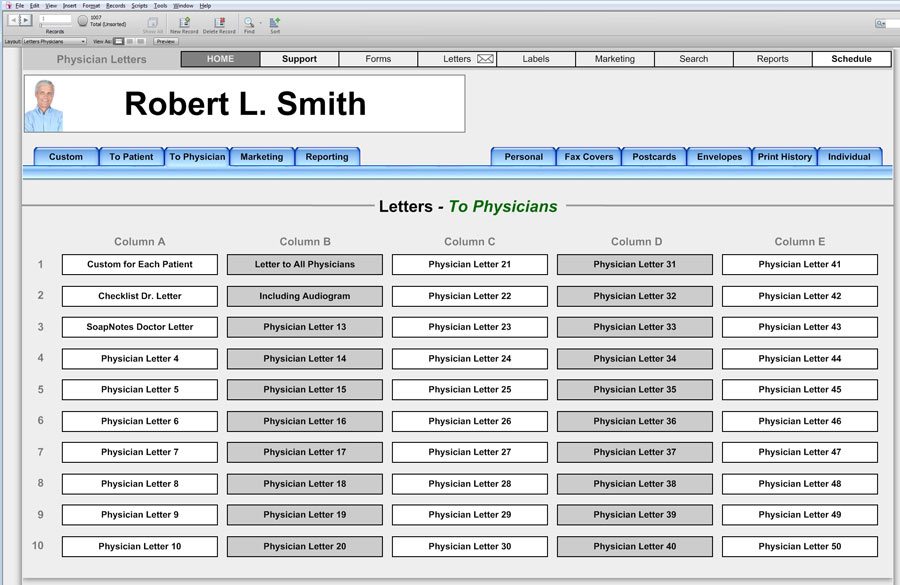Click the FileMaker app icon in title bar
Image resolution: width=900 pixels, height=585 pixels.
[x=8, y=5]
